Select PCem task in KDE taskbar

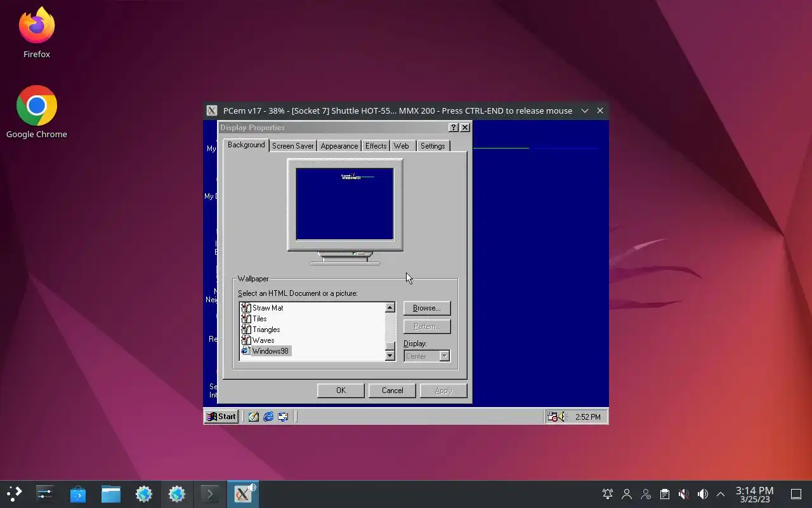point(243,494)
